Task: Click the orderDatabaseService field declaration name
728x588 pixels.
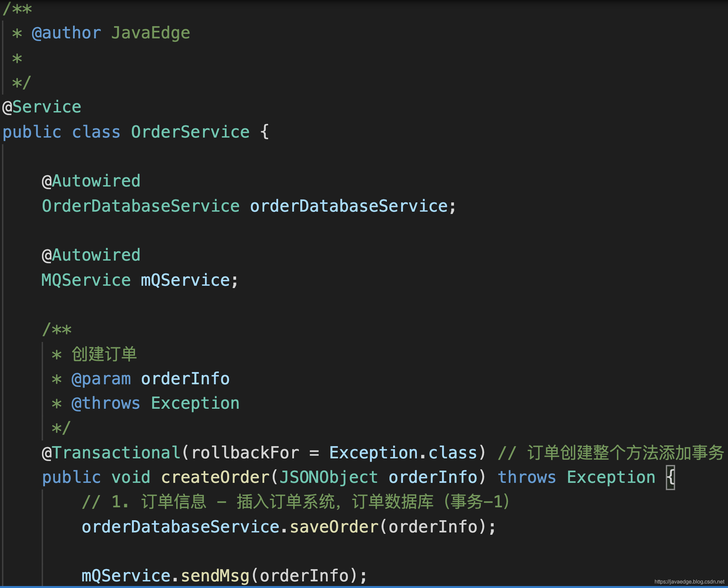Action: pyautogui.click(x=349, y=206)
